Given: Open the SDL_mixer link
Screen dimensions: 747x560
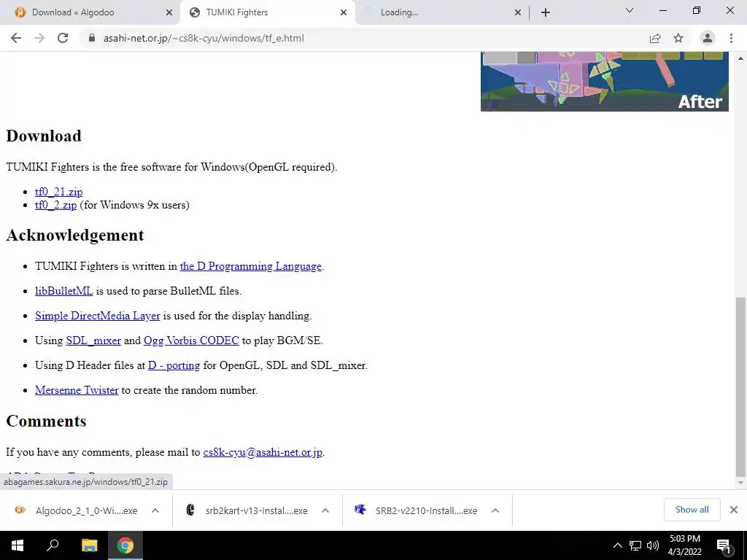Looking at the screenshot, I should [93, 341].
